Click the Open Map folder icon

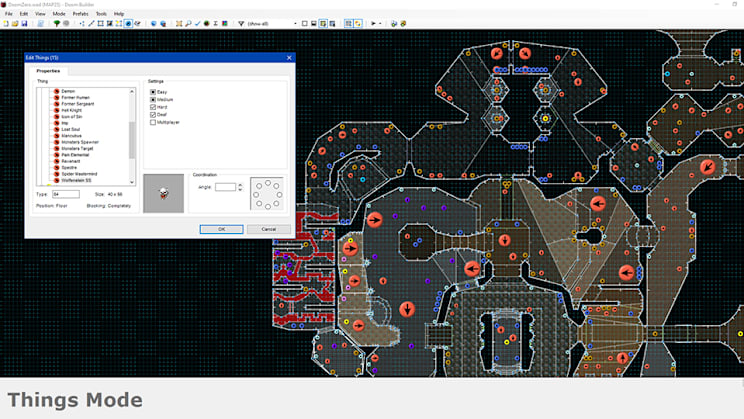tap(15, 23)
